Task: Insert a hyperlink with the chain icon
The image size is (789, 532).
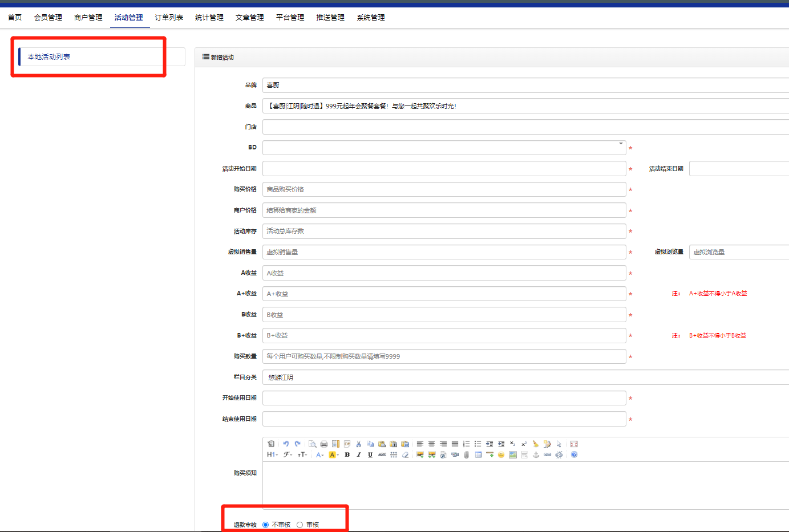Action: pyautogui.click(x=547, y=454)
